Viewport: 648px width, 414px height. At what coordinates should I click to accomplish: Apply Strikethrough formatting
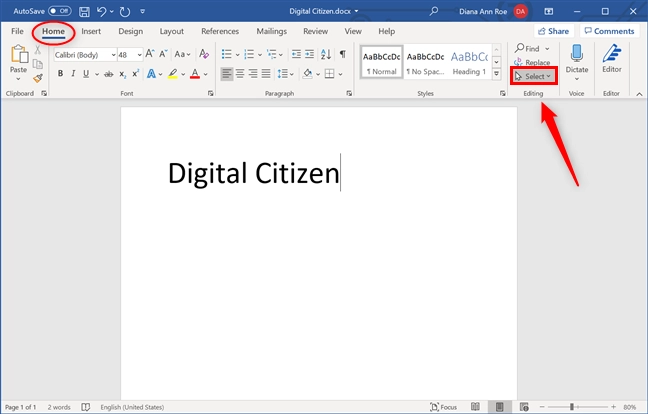109,74
